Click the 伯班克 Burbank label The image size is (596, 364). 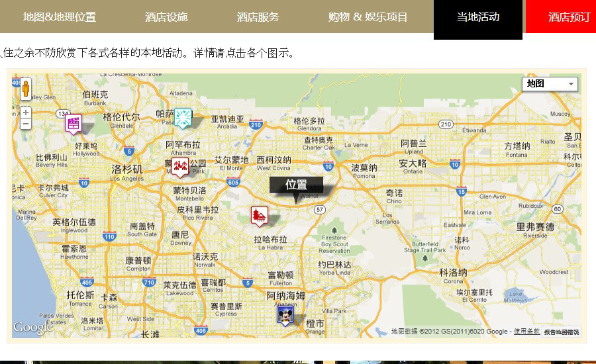(x=95, y=98)
